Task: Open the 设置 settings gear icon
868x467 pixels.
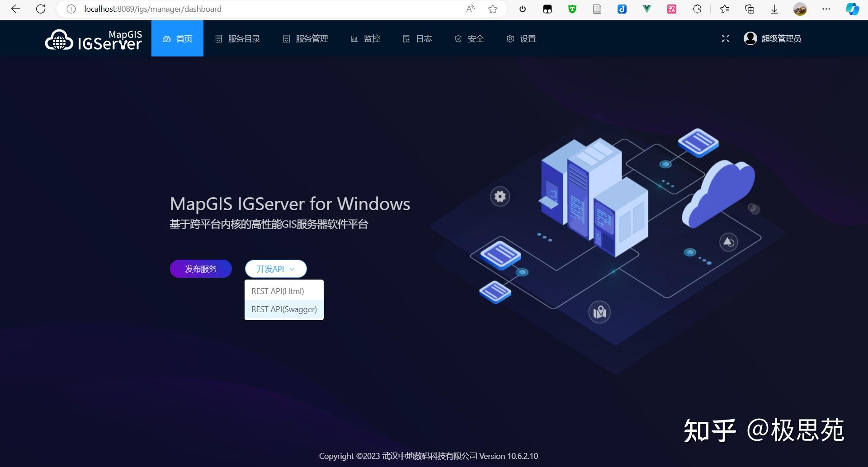Action: pyautogui.click(x=510, y=38)
